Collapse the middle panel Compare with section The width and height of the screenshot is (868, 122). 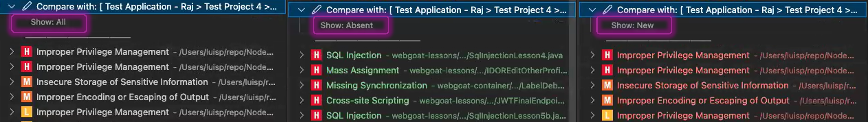point(301,10)
